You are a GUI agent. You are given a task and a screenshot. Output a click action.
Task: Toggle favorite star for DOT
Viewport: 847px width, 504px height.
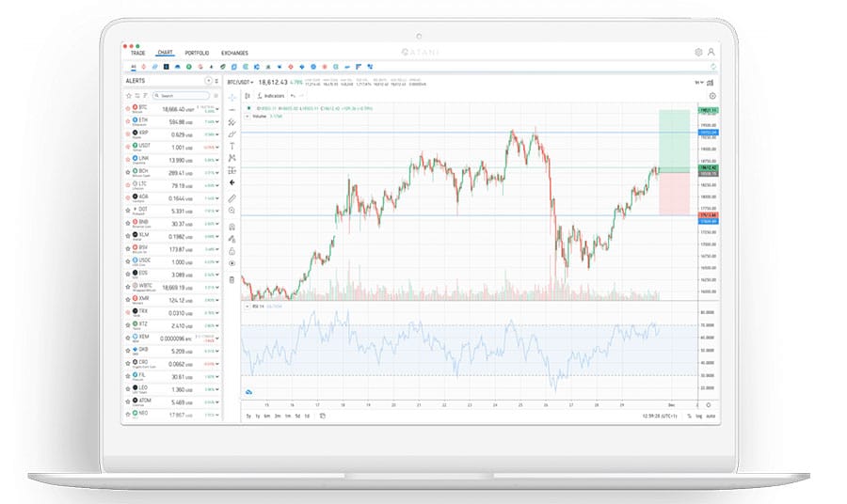click(128, 211)
